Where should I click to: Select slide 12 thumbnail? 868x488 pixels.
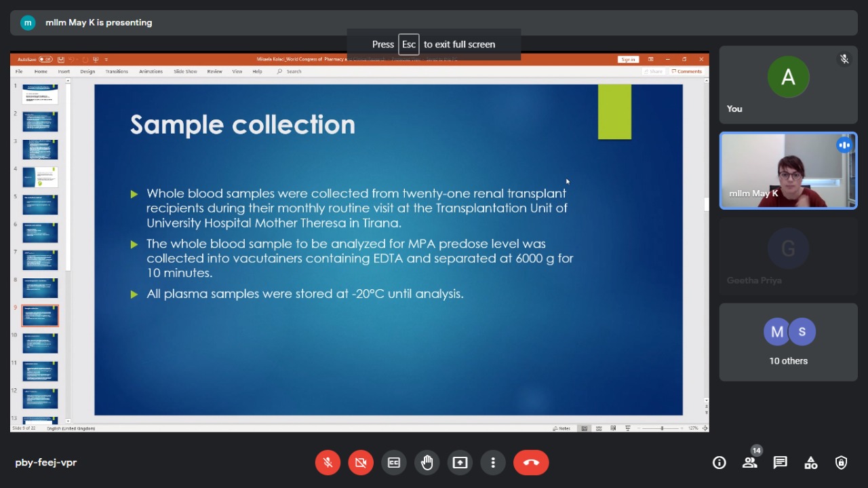(x=40, y=398)
